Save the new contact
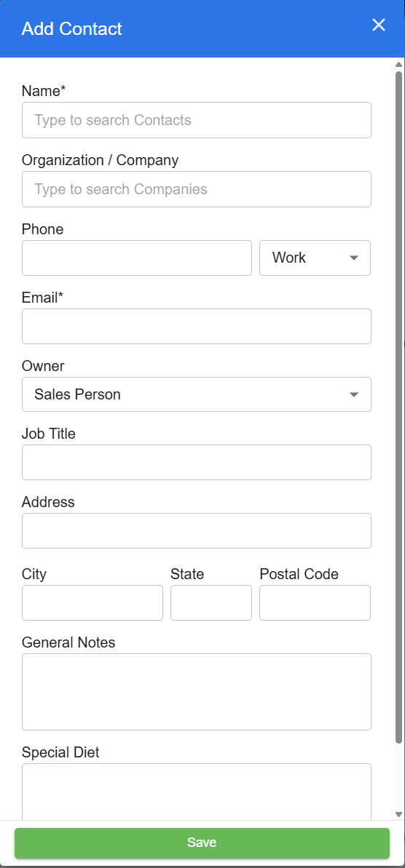Image resolution: width=405 pixels, height=868 pixels. pos(202,843)
